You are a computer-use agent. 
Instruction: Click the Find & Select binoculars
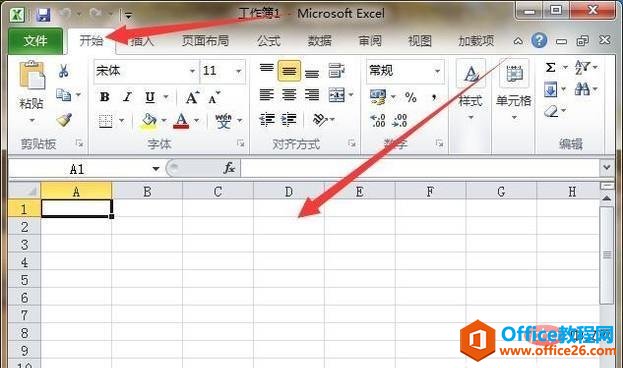coord(582,89)
